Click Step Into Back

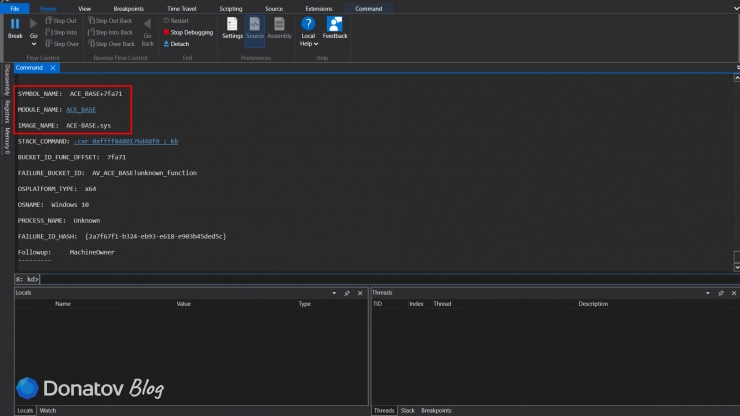(110, 32)
